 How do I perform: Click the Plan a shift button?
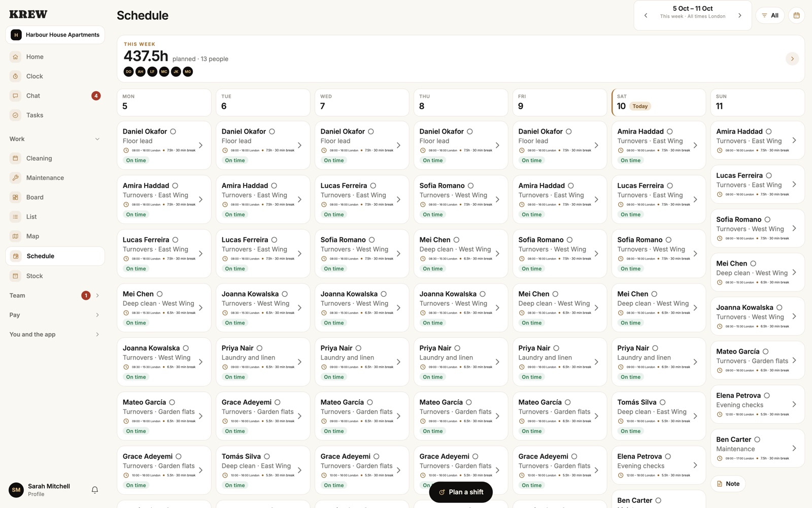pyautogui.click(x=461, y=492)
